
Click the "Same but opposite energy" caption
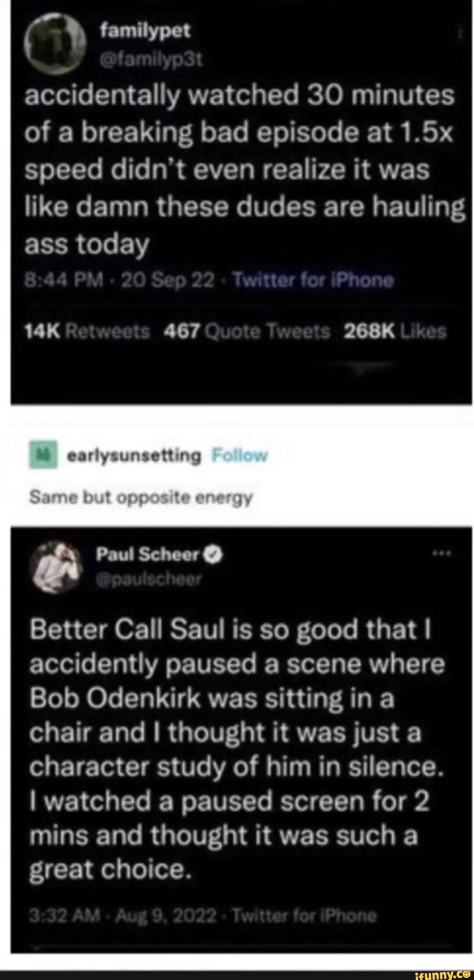pyautogui.click(x=140, y=498)
